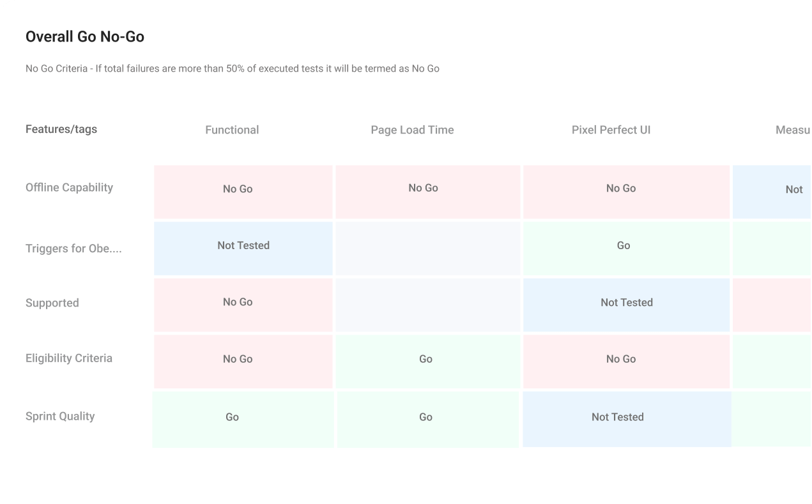Select the Sprint Quality row label
812x504 pixels.
coord(60,416)
